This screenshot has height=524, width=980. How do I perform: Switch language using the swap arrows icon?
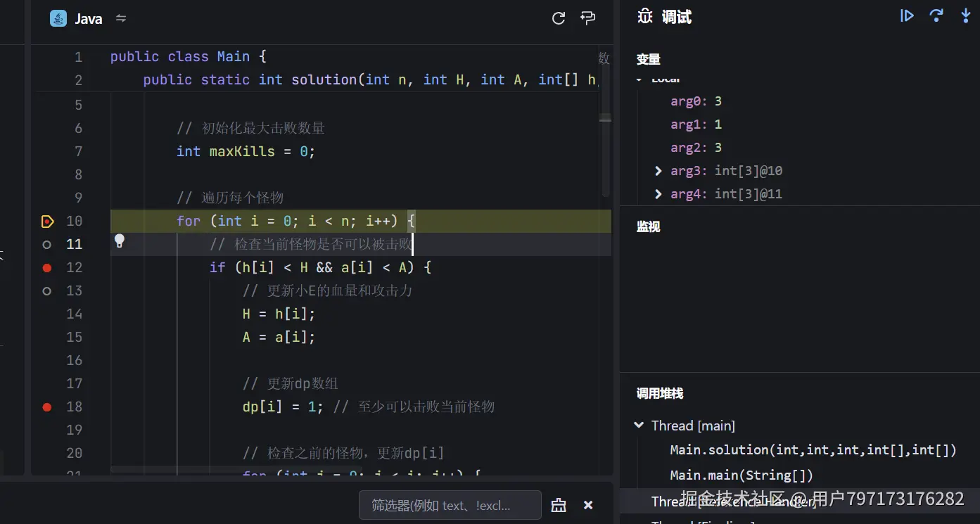coord(121,19)
